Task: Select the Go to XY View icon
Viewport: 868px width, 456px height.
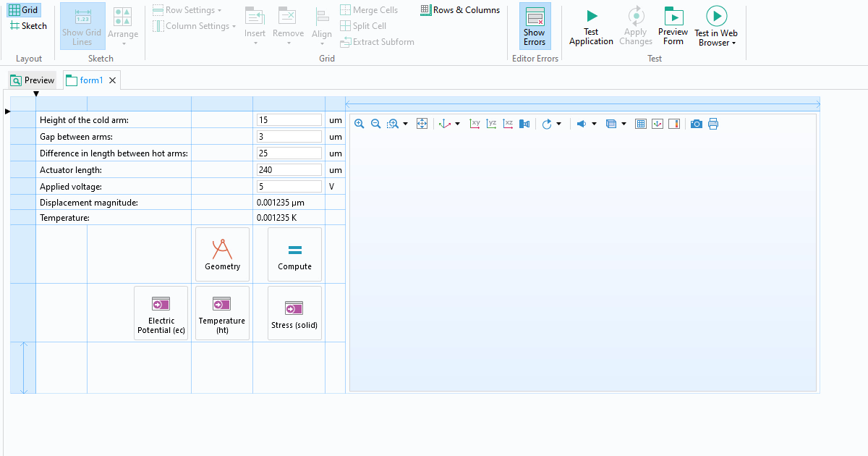Action: pyautogui.click(x=474, y=124)
